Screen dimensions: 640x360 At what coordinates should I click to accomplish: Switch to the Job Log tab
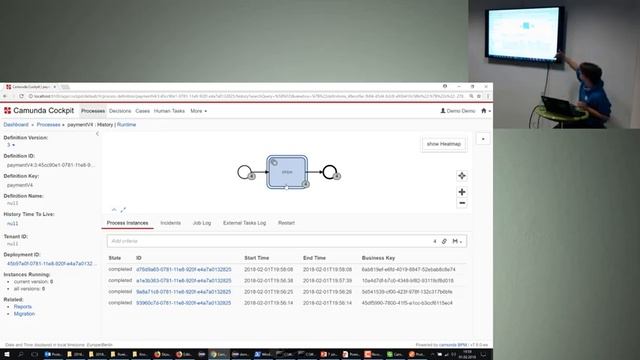(x=202, y=223)
